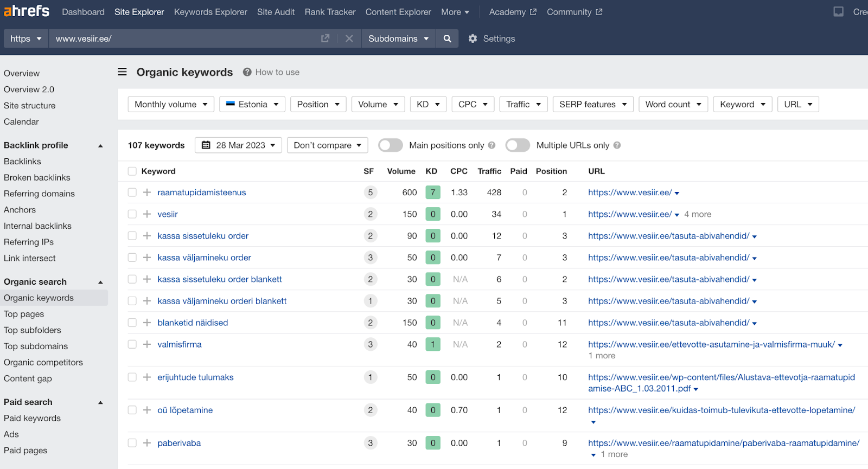Open the Estonia country dropdown
This screenshot has height=469, width=868.
pyautogui.click(x=252, y=104)
